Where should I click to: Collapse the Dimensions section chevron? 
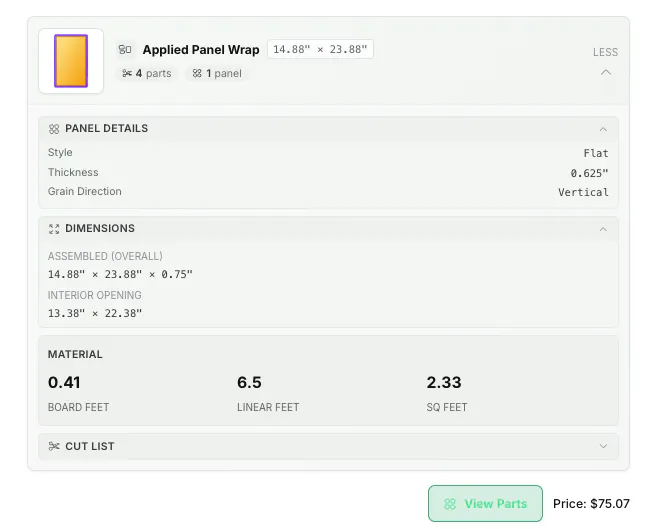[x=603, y=229]
